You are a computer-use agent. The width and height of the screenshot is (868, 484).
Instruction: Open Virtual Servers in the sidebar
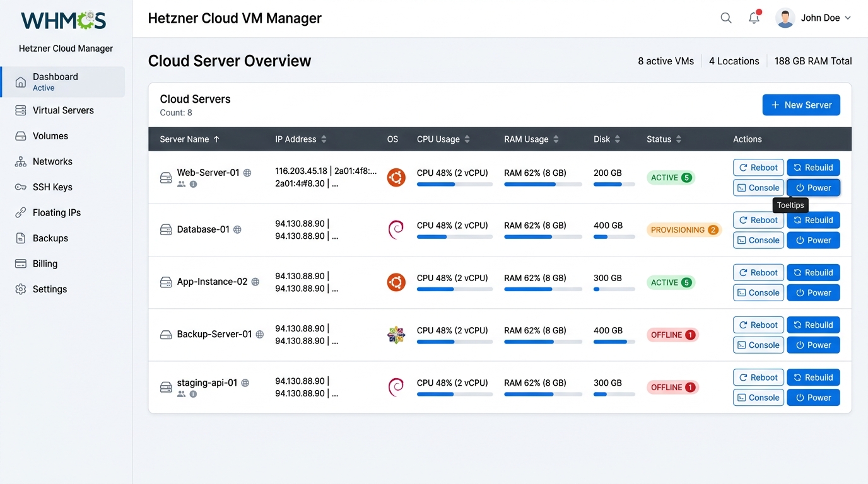coord(63,110)
